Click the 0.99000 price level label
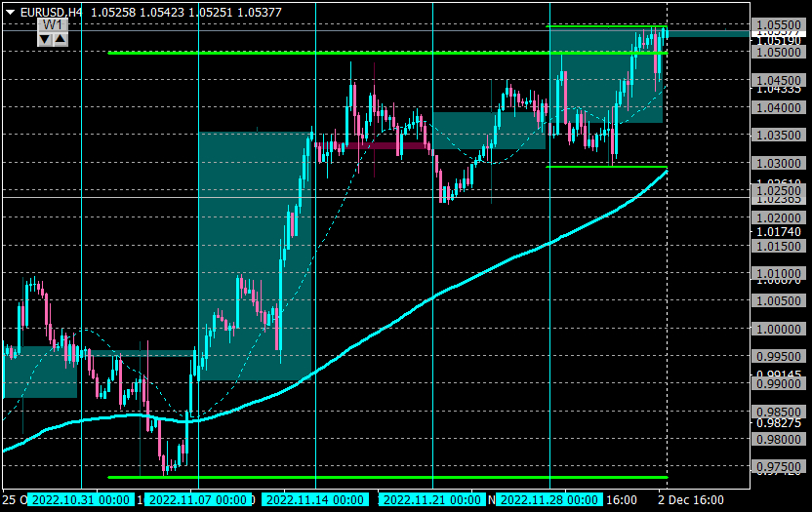 click(779, 383)
